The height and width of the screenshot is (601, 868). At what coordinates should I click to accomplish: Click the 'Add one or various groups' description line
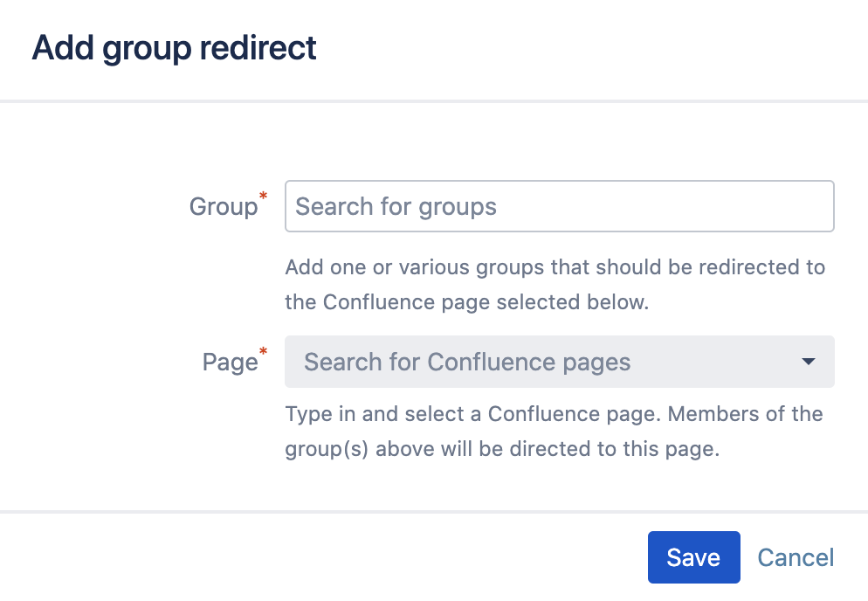(555, 266)
